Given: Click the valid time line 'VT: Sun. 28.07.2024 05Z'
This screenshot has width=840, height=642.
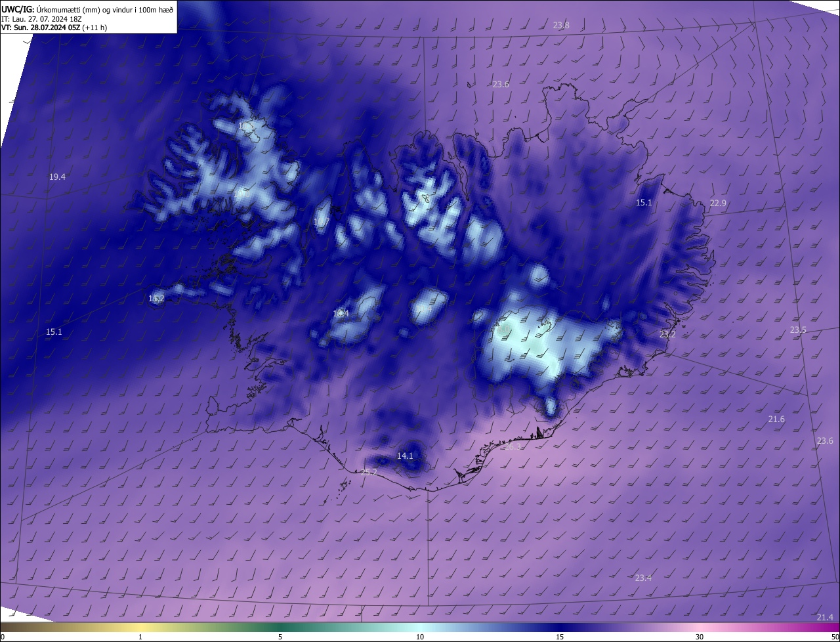Looking at the screenshot, I should click(x=41, y=28).
